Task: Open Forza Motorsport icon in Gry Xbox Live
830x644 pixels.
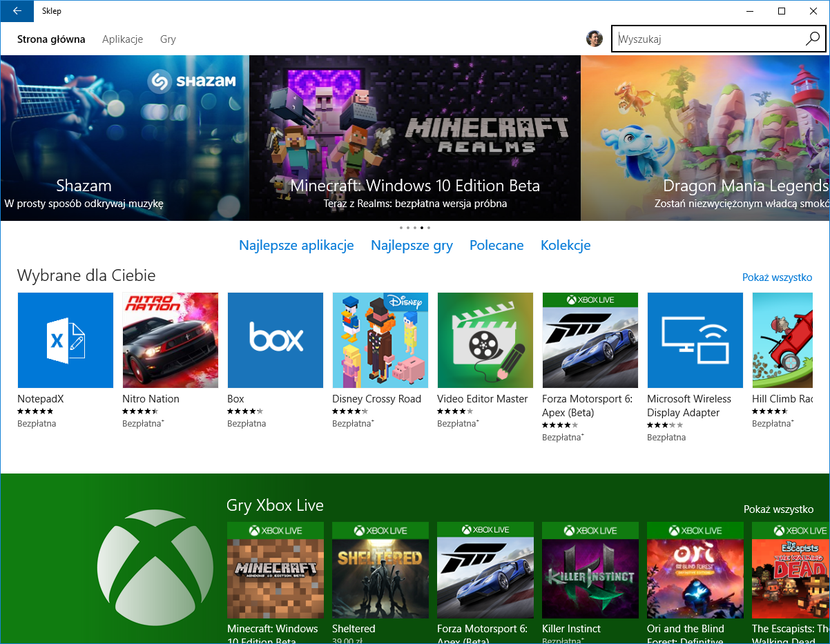Action: tap(485, 570)
